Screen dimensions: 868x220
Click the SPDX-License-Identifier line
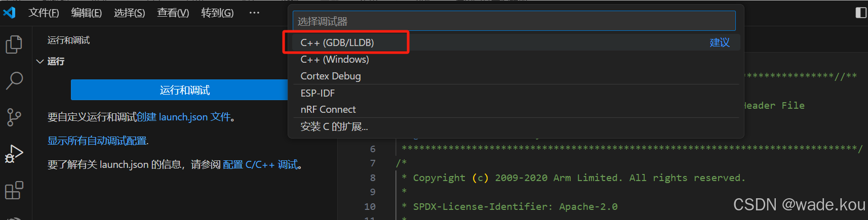(509, 206)
